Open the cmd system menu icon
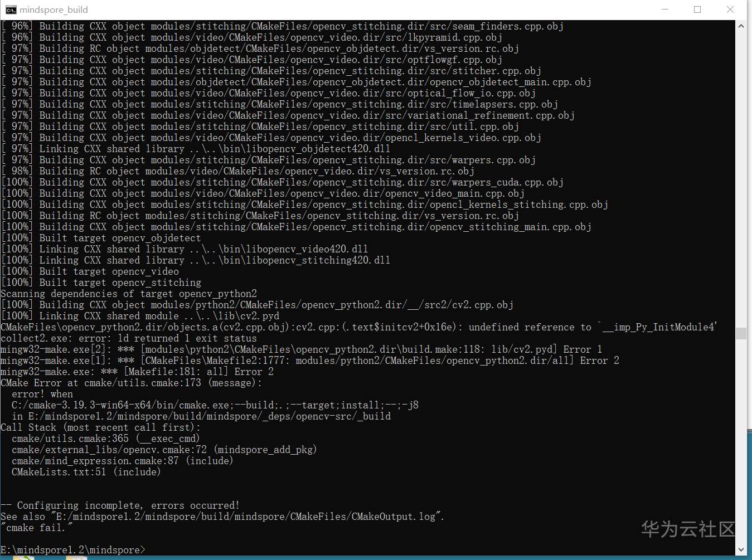The width and height of the screenshot is (752, 560). click(11, 9)
